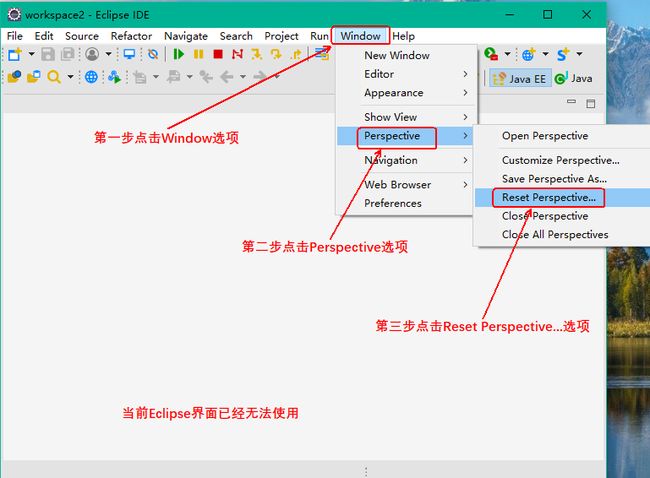Open the Navigate menu

186,36
